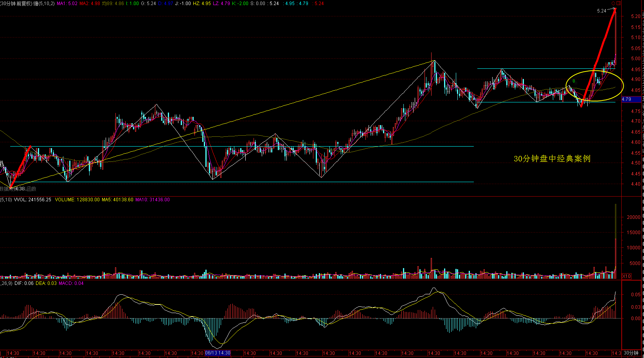
Task: Click the D: 4.97 indicator value
Action: click(165, 4)
